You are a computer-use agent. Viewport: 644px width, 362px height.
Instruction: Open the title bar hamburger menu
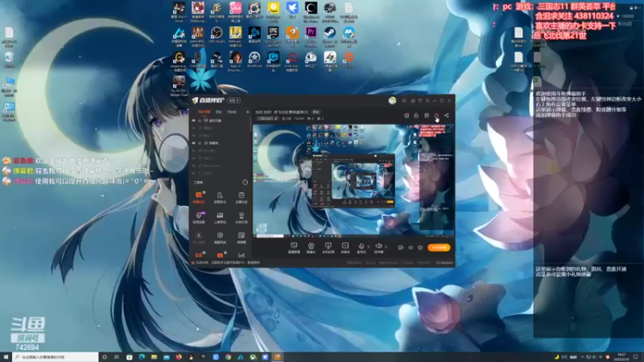(x=427, y=101)
